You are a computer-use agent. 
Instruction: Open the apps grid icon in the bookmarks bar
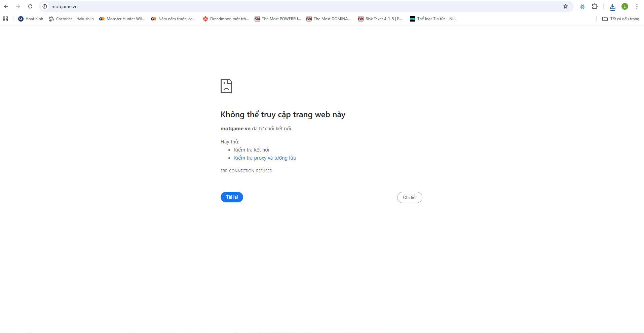click(x=5, y=19)
